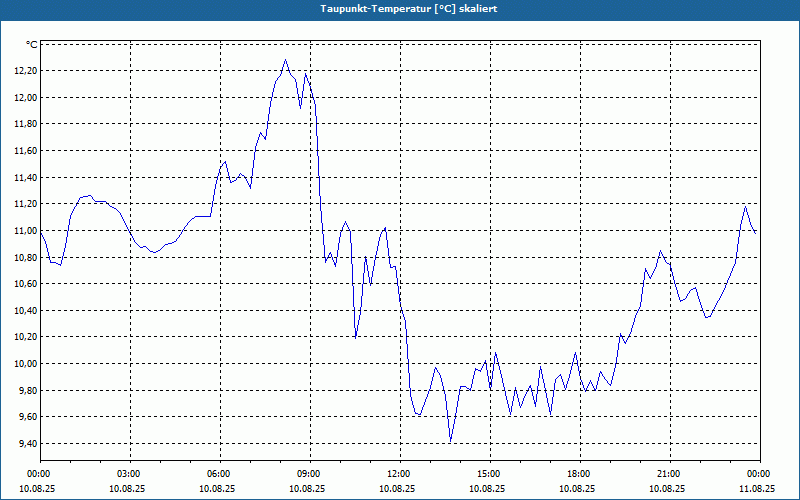The image size is (800, 500).
Task: Click the 18:00 time axis label
Action: point(580,474)
